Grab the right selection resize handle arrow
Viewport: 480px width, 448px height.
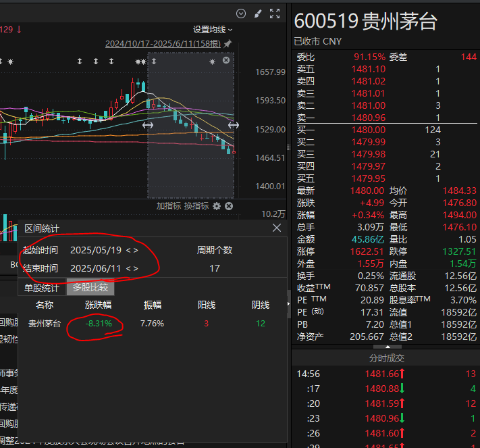pyautogui.click(x=234, y=125)
